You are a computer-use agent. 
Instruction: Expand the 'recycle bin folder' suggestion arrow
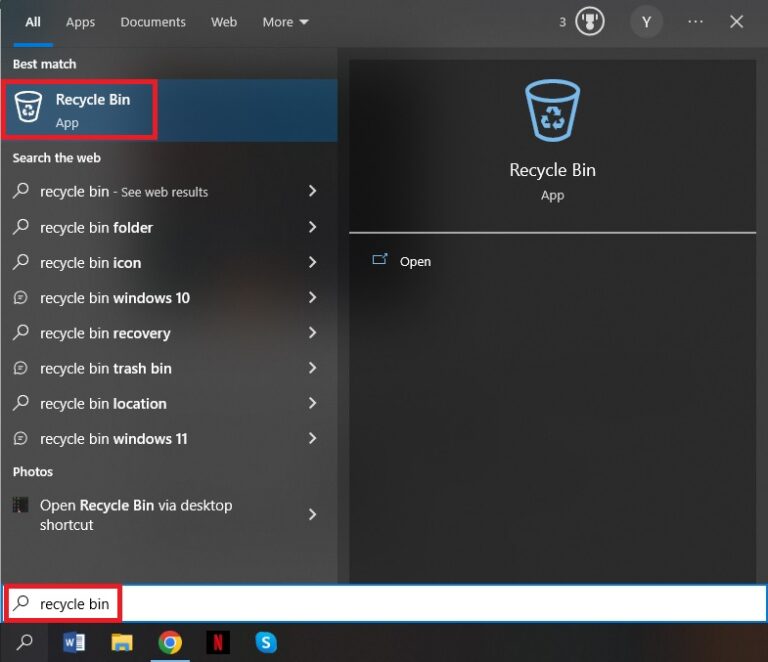pos(312,227)
